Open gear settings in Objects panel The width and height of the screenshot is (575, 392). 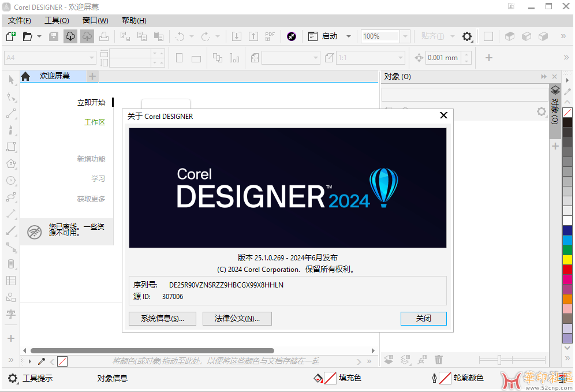[542, 111]
